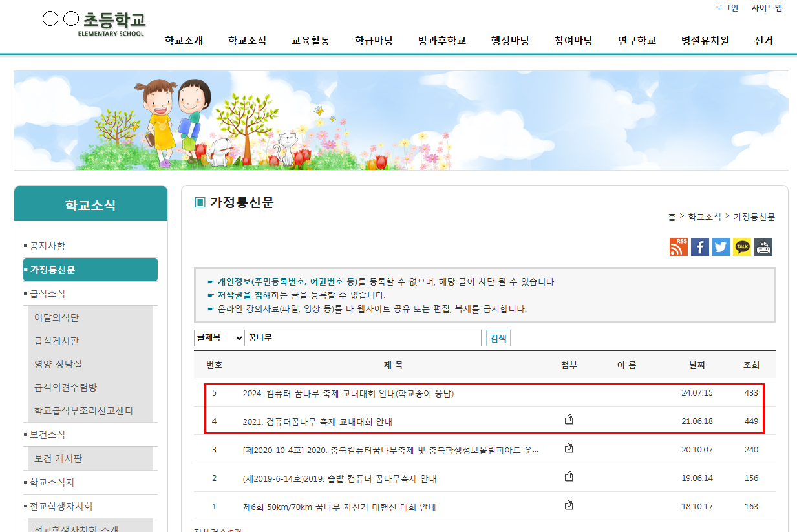The width and height of the screenshot is (797, 532).
Task: Select 보건소식 in the sidebar
Action: point(47,434)
